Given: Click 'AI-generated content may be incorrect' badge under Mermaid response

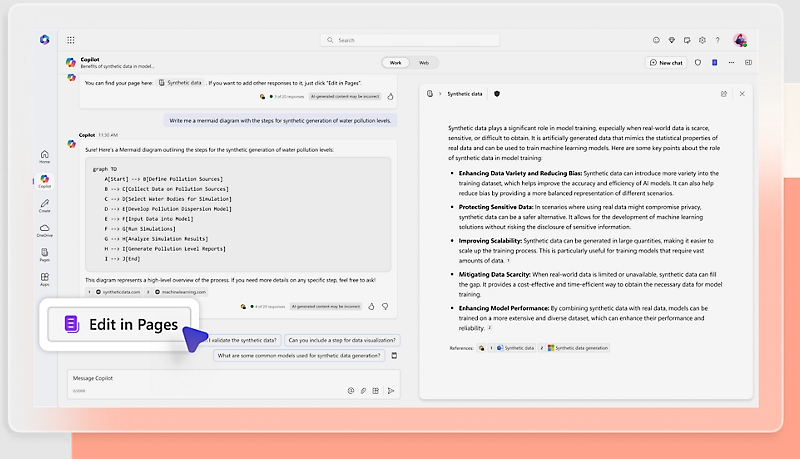Looking at the screenshot, I should (x=326, y=307).
